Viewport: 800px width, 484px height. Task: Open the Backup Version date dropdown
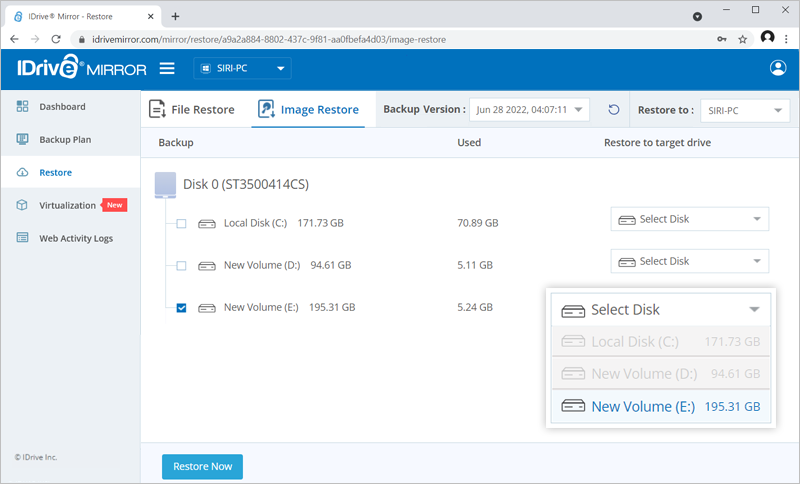point(529,110)
